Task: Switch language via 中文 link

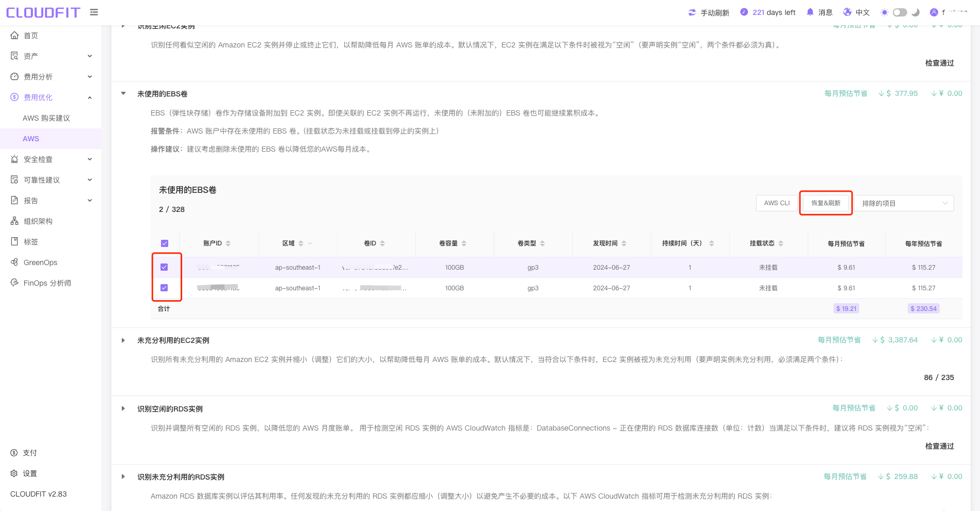Action: coord(862,12)
